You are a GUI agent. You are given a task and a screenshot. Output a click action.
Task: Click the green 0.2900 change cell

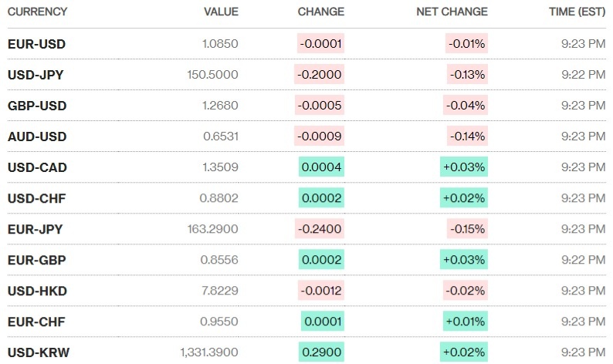pos(321,352)
